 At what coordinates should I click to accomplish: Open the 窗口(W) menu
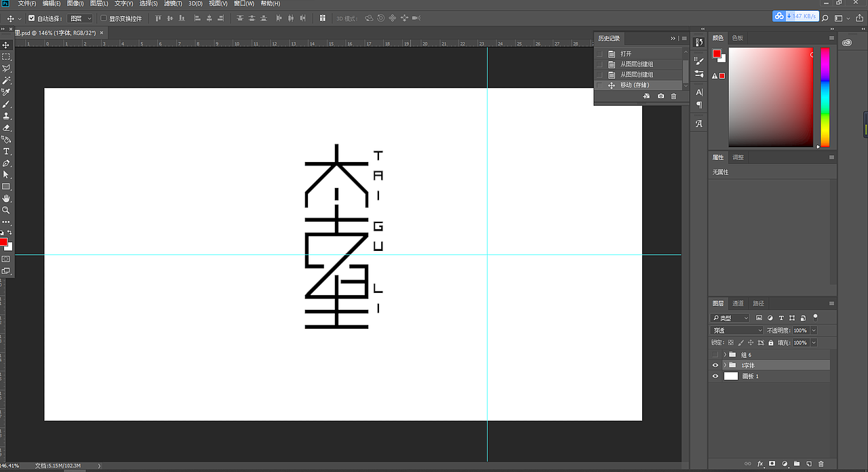coord(243,3)
